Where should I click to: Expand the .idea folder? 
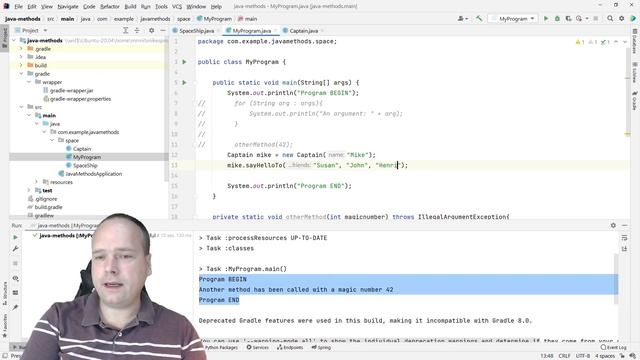[21, 57]
